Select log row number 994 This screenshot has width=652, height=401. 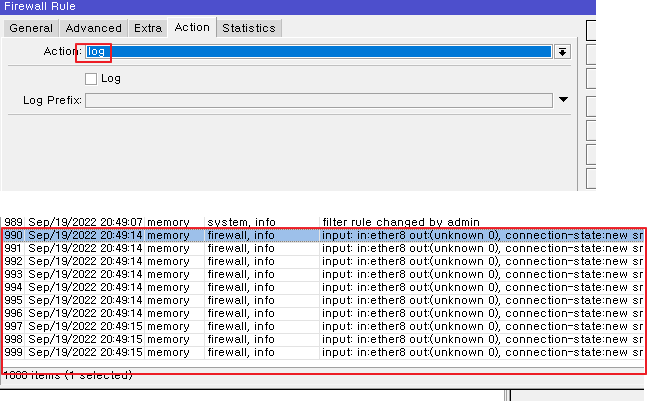point(323,287)
